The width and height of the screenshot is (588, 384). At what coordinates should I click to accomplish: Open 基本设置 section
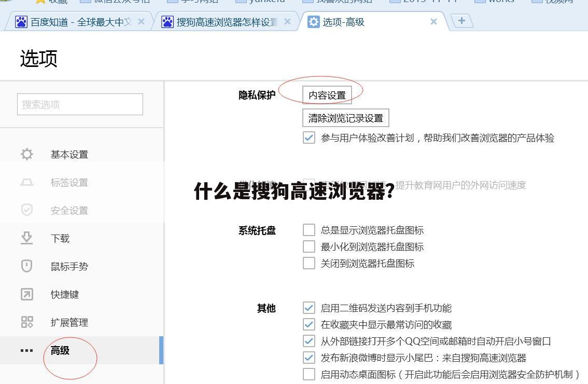(x=82, y=154)
